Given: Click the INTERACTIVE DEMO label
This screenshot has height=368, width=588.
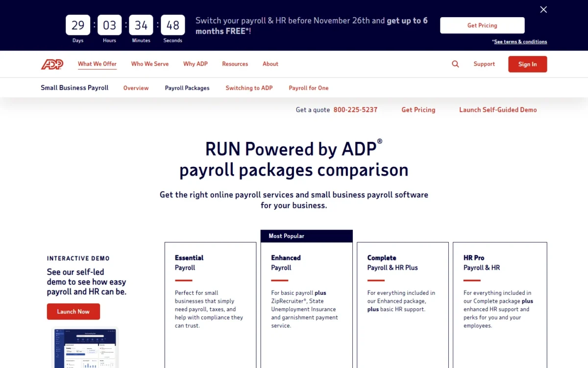Looking at the screenshot, I should point(78,259).
